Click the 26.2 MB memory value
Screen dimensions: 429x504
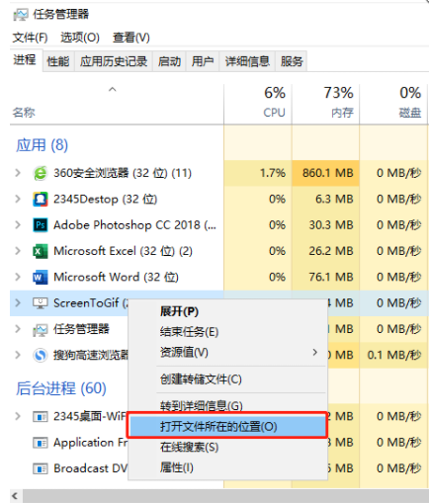pyautogui.click(x=331, y=251)
